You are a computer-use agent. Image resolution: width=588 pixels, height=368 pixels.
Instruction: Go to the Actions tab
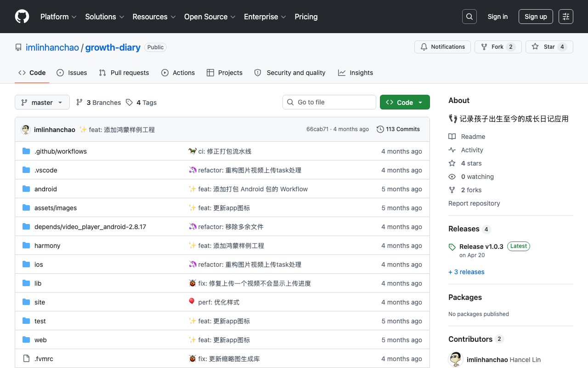click(178, 73)
